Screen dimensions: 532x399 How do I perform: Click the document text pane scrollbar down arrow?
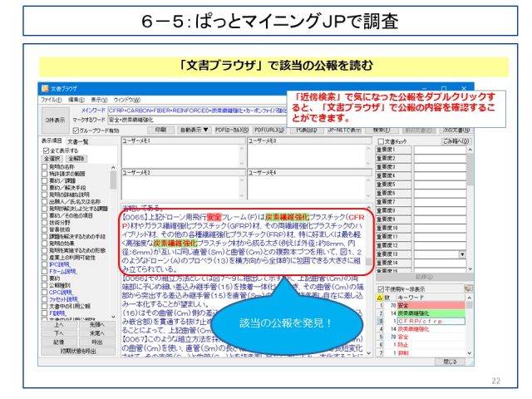tap(369, 353)
